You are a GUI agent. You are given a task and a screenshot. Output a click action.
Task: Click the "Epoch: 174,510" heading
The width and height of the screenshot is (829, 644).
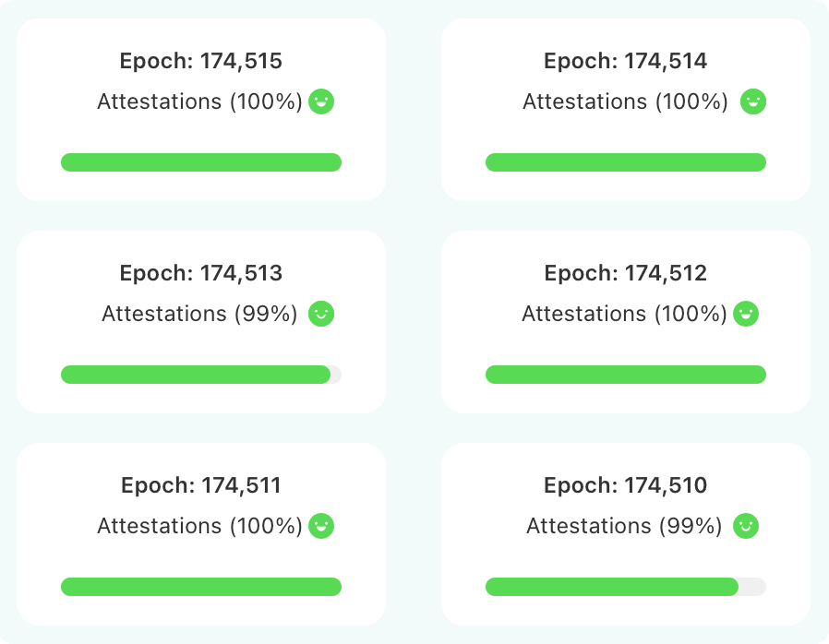pyautogui.click(x=626, y=486)
